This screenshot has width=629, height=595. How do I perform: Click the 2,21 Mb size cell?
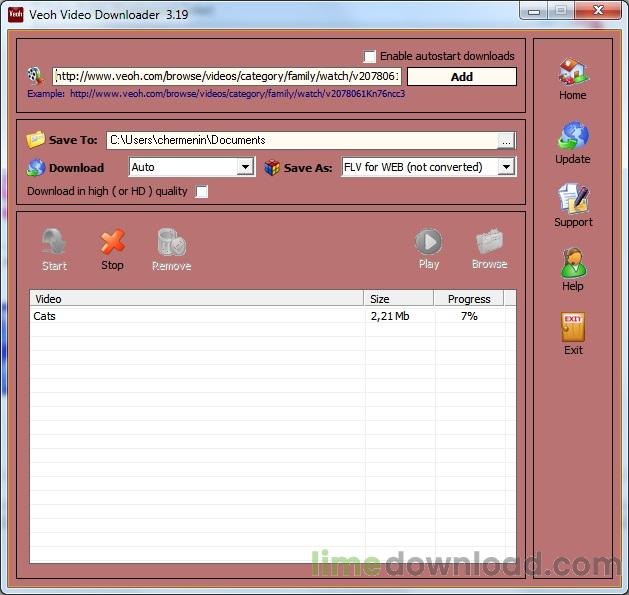(x=390, y=316)
